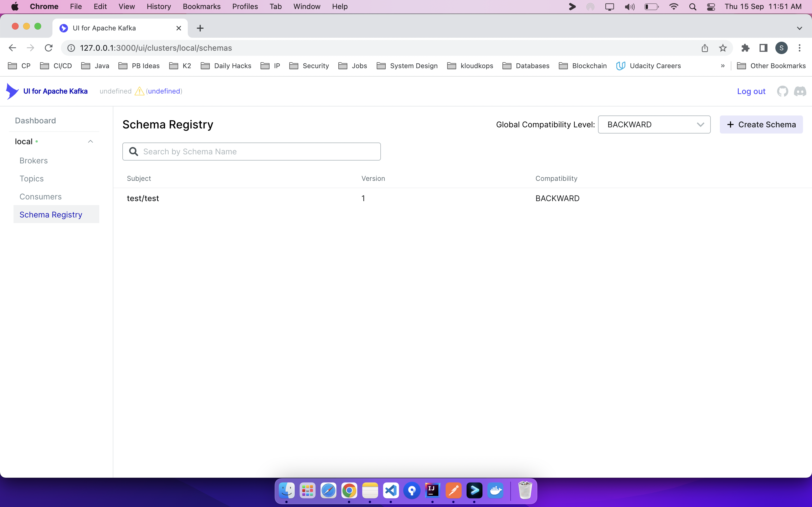Image resolution: width=812 pixels, height=507 pixels.
Task: Open the Global Compatibility Level dropdown
Action: [654, 124]
